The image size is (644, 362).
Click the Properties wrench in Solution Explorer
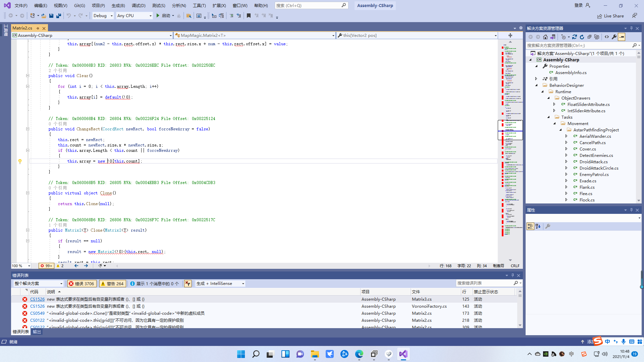tap(614, 37)
